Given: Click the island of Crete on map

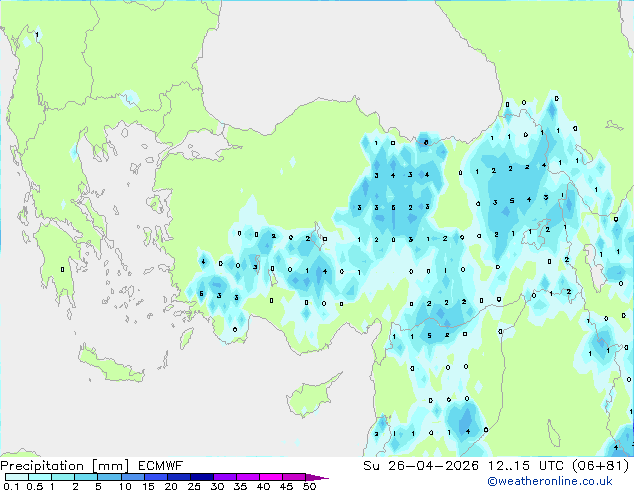Looking at the screenshot, I should point(111,364).
